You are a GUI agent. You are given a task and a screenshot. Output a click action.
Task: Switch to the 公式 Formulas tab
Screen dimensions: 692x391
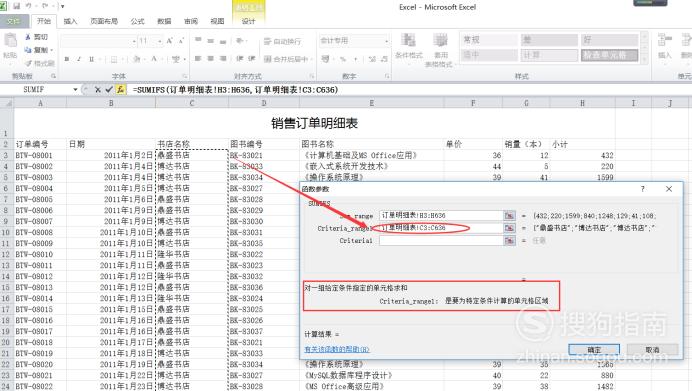click(137, 21)
